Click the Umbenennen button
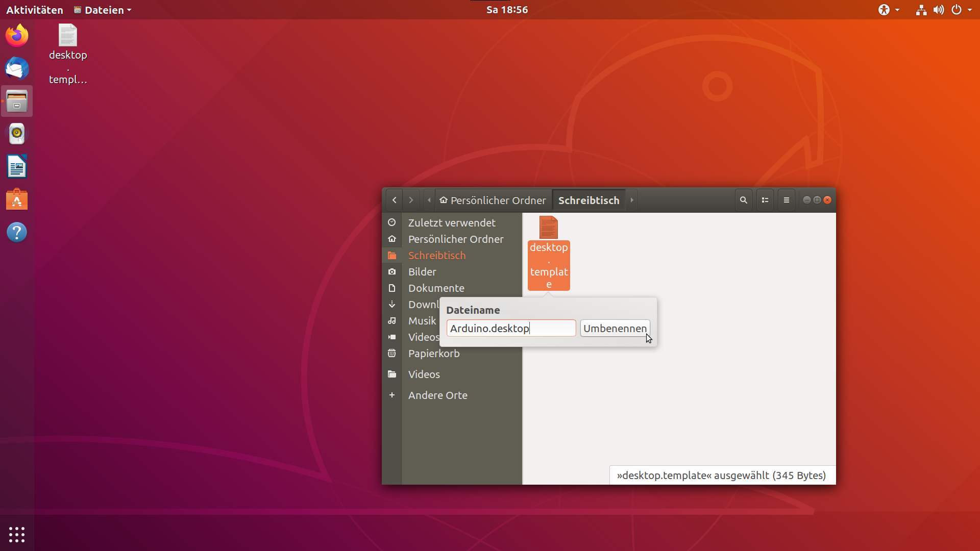This screenshot has width=980, height=551. click(x=615, y=328)
